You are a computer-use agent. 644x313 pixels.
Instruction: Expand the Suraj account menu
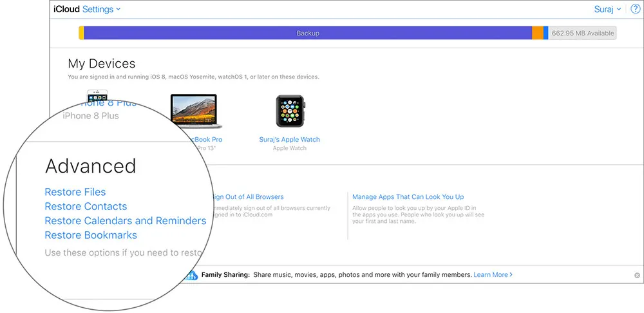click(607, 9)
